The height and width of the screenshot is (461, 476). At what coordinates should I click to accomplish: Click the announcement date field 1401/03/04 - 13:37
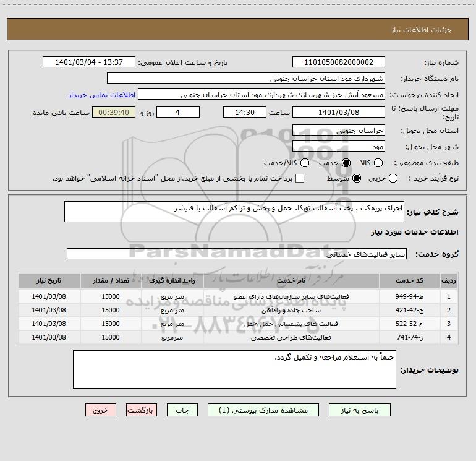click(x=89, y=62)
